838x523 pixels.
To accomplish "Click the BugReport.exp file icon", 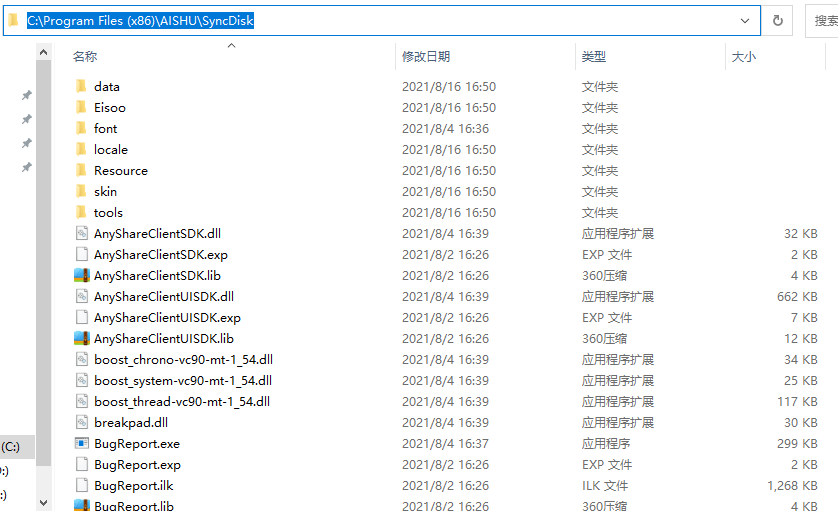I will pyautogui.click(x=82, y=464).
